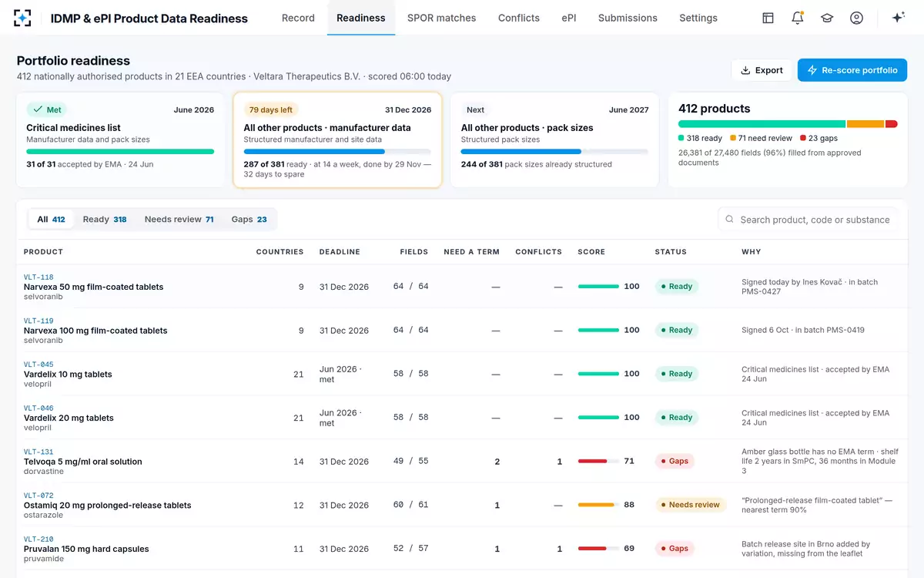Open the Submissions tab

pos(628,18)
